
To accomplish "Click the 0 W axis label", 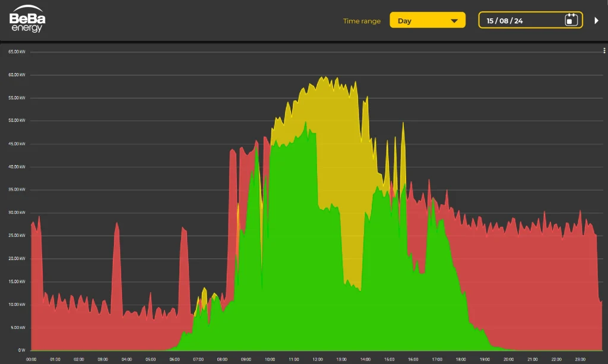I will pyautogui.click(x=21, y=350).
